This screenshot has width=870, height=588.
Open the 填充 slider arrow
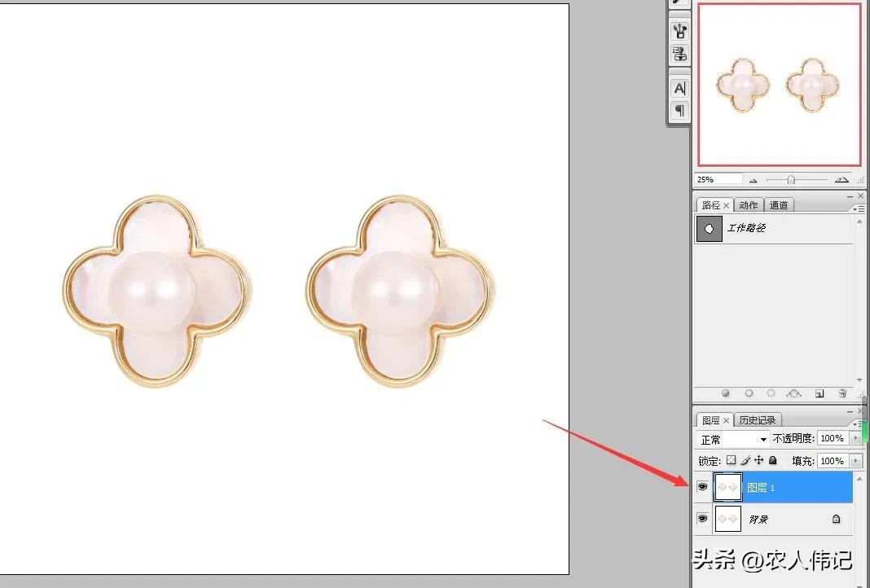tap(856, 461)
